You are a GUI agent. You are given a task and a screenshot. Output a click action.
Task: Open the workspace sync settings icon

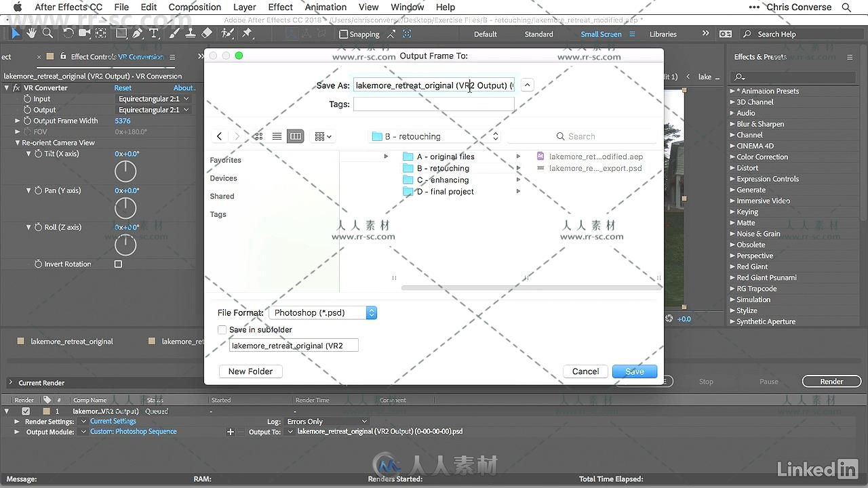(726, 34)
